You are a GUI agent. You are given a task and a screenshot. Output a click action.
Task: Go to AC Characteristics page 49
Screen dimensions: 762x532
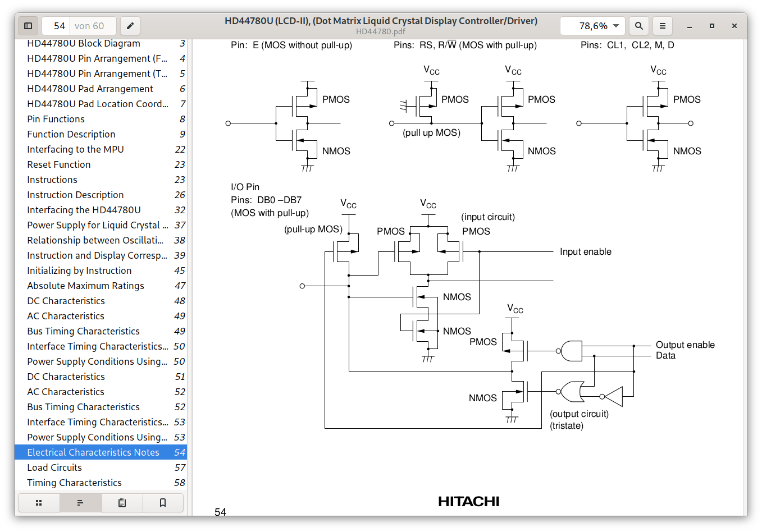pos(101,316)
